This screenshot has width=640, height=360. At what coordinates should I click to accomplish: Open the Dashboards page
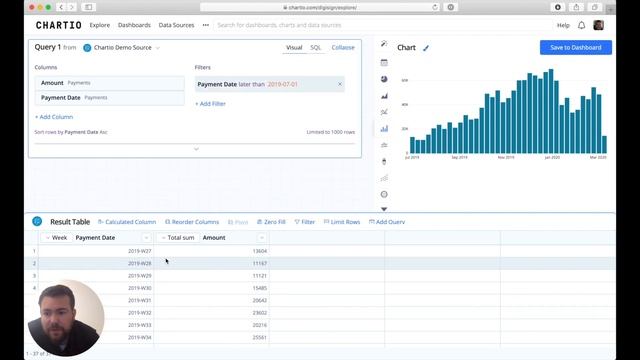134,25
